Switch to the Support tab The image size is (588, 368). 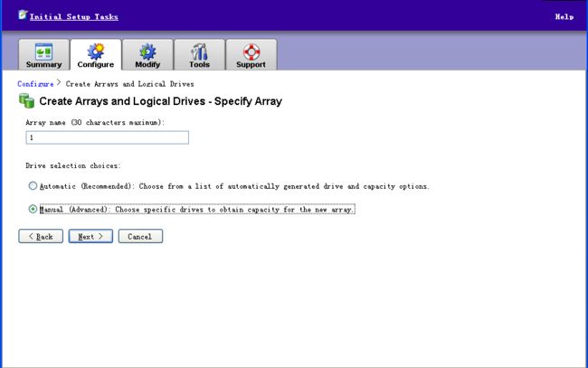pos(251,55)
